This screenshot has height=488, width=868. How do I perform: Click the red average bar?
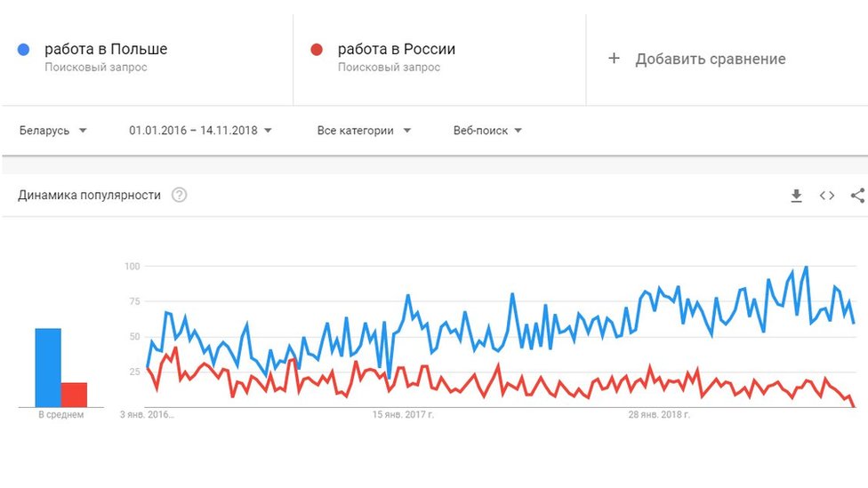[x=74, y=395]
